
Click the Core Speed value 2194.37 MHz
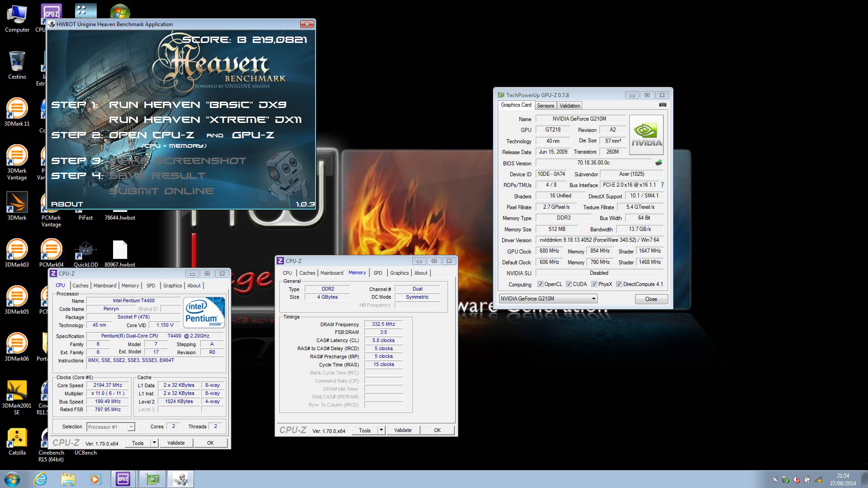point(108,385)
